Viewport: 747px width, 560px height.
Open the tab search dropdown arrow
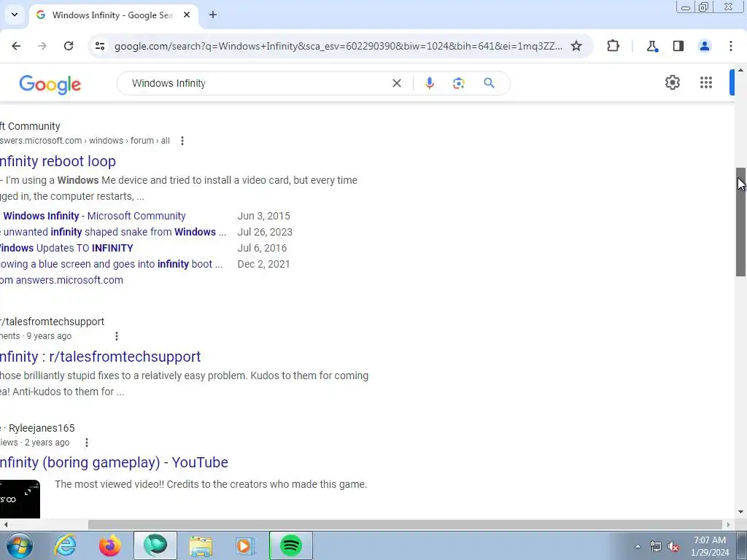(15, 15)
